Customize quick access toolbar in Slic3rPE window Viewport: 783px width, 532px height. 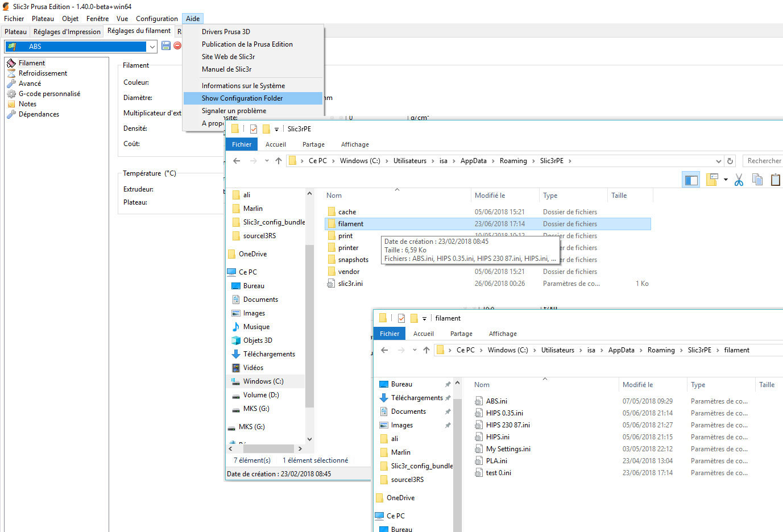(277, 130)
